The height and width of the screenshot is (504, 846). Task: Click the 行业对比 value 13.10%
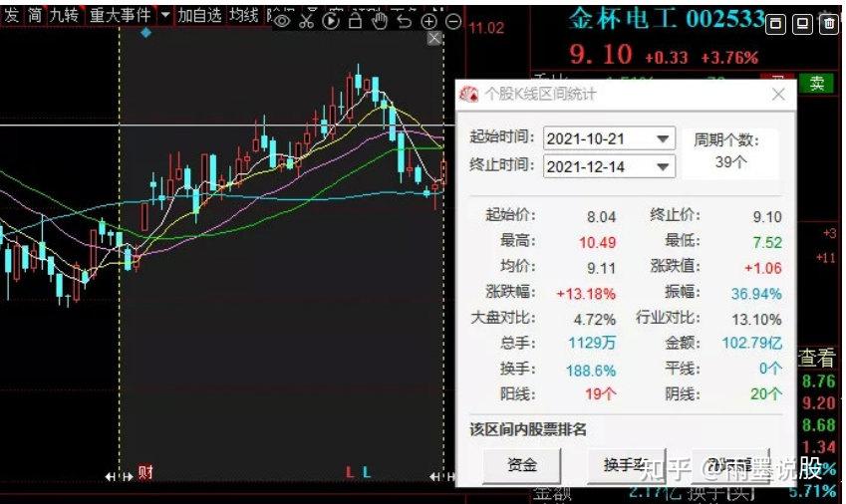(x=756, y=320)
